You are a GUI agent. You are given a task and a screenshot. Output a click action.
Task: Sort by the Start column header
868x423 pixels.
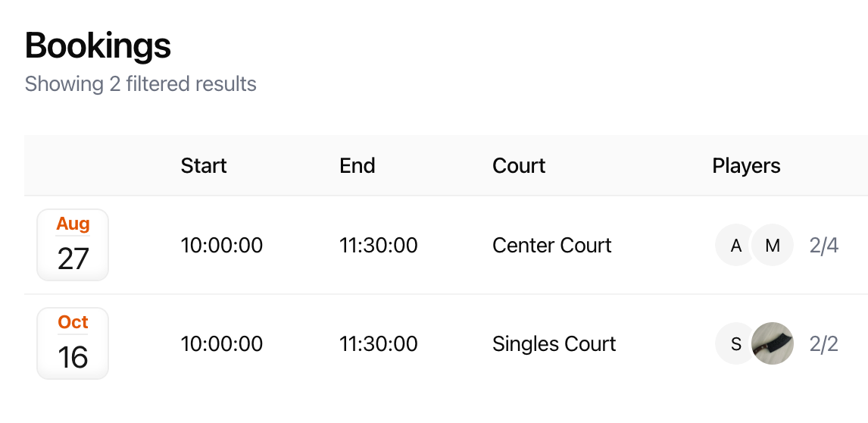(x=204, y=165)
